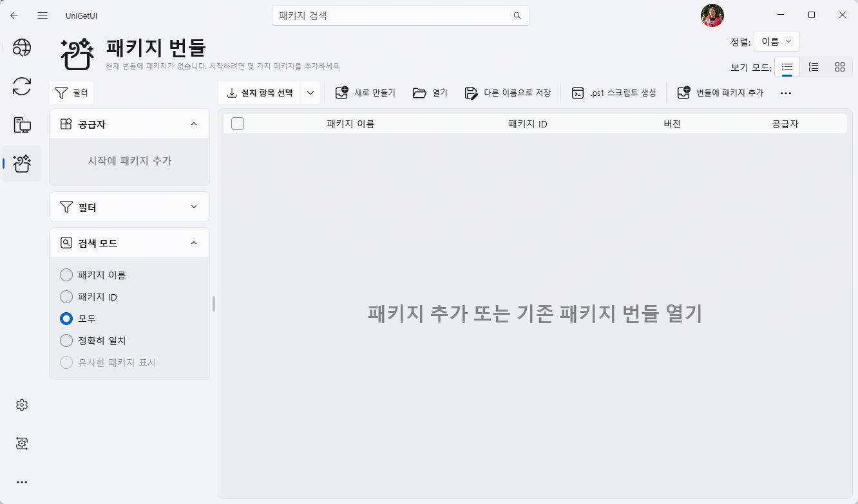Sort by the 패키지 ID column header

pos(528,124)
